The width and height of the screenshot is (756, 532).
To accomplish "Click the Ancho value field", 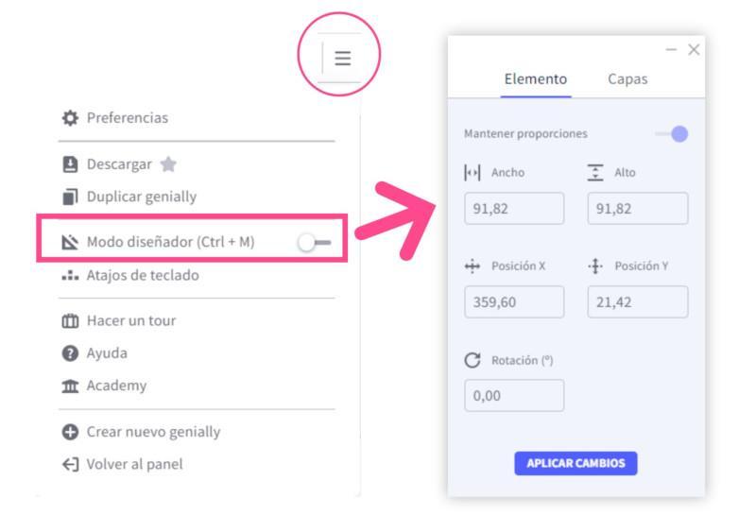I will [514, 209].
